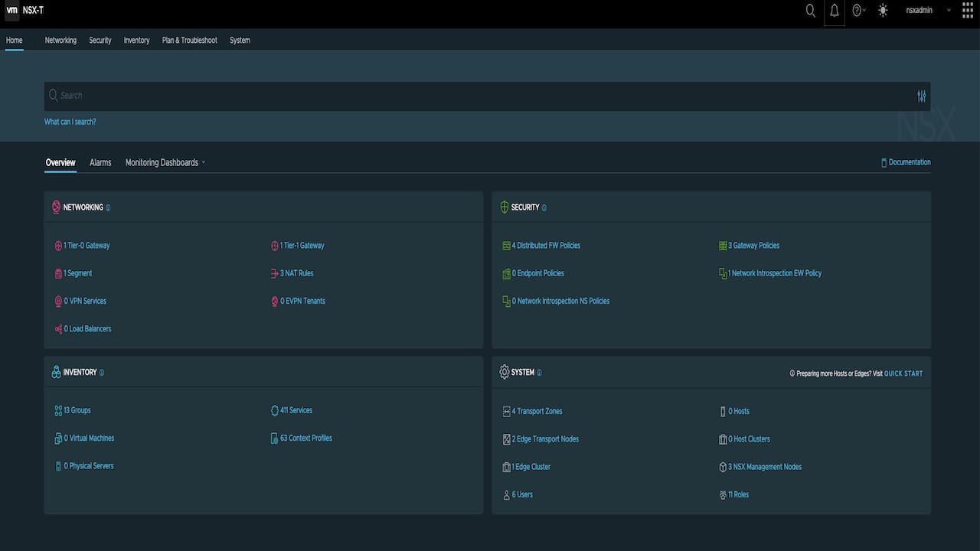Viewport: 980px width, 551px height.
Task: Click in the Search input field
Action: click(487, 96)
